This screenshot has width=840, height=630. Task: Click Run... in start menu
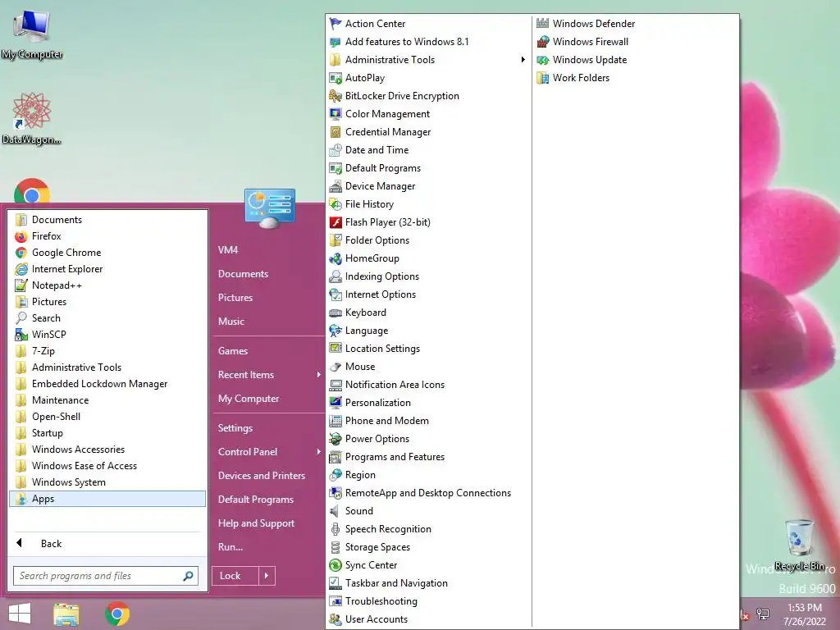click(x=231, y=547)
